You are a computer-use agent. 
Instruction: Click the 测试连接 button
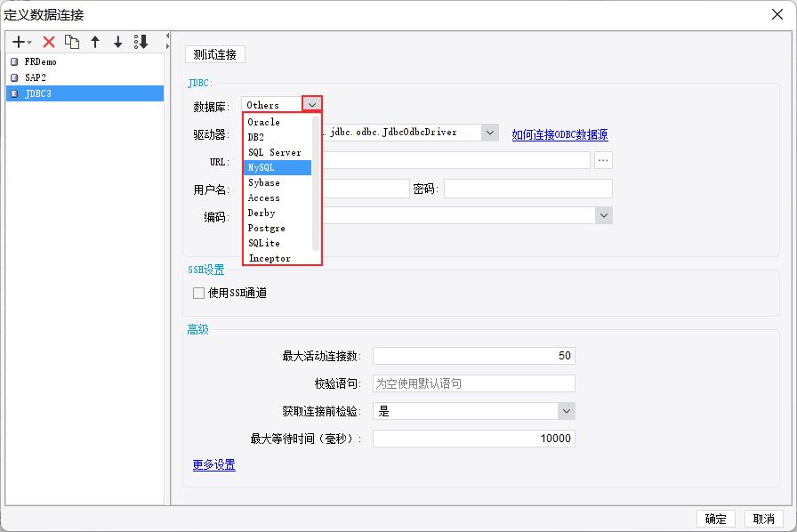[x=215, y=54]
